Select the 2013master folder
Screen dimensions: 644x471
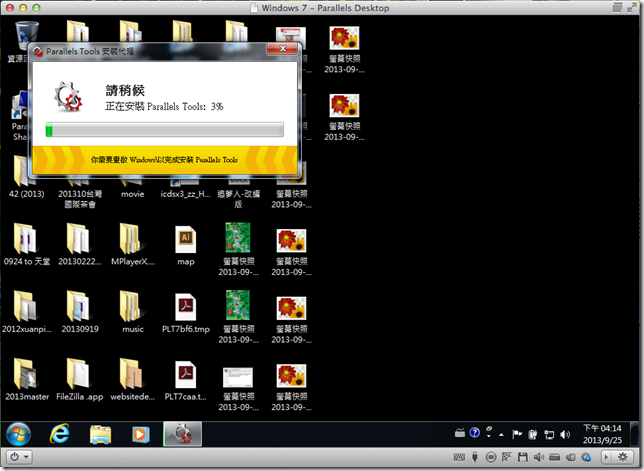point(27,380)
